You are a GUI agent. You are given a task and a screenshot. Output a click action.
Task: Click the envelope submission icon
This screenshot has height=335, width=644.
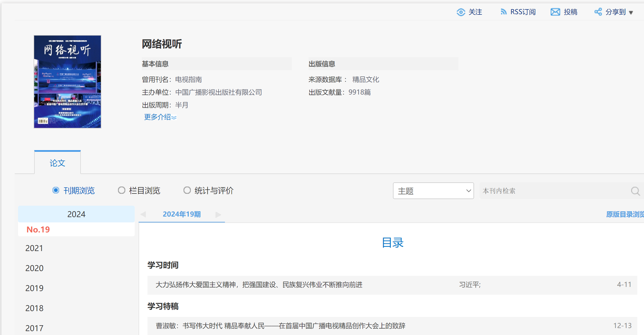pos(555,12)
